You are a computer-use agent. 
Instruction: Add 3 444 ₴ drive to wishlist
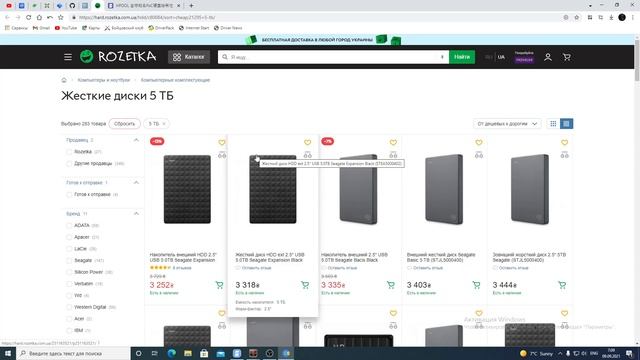tap(564, 142)
